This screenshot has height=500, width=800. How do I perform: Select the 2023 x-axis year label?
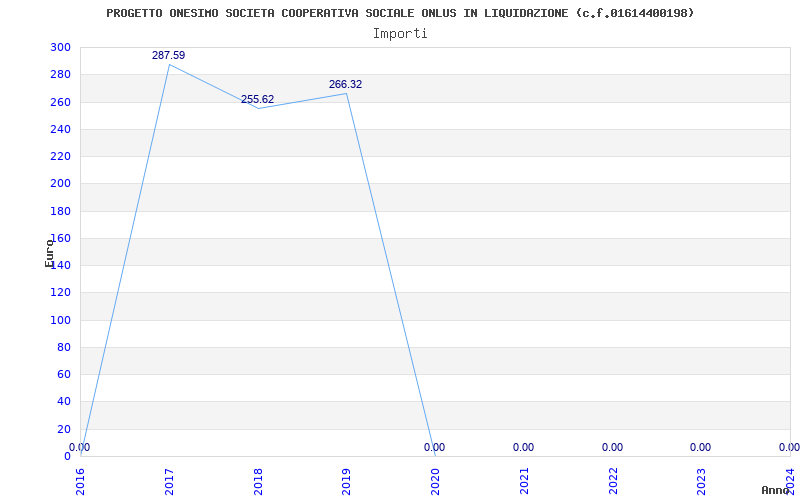click(702, 481)
